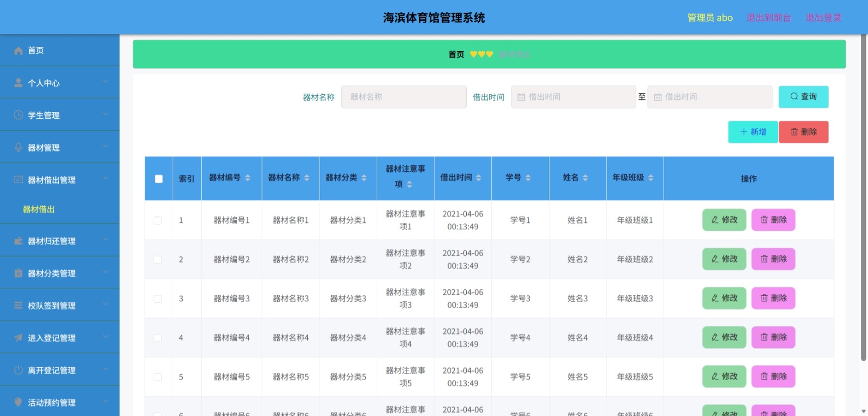Check the checkbox for row 器材编号2

click(158, 259)
